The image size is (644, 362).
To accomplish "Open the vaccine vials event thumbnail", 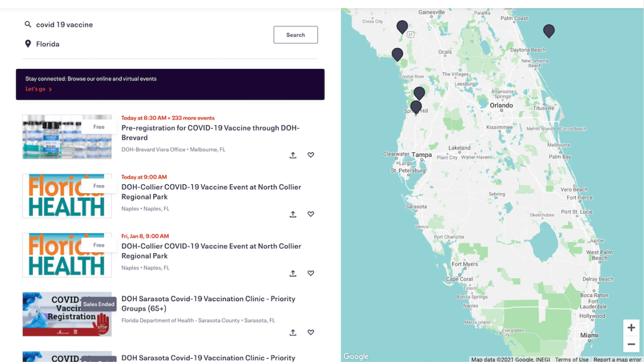I will [67, 137].
